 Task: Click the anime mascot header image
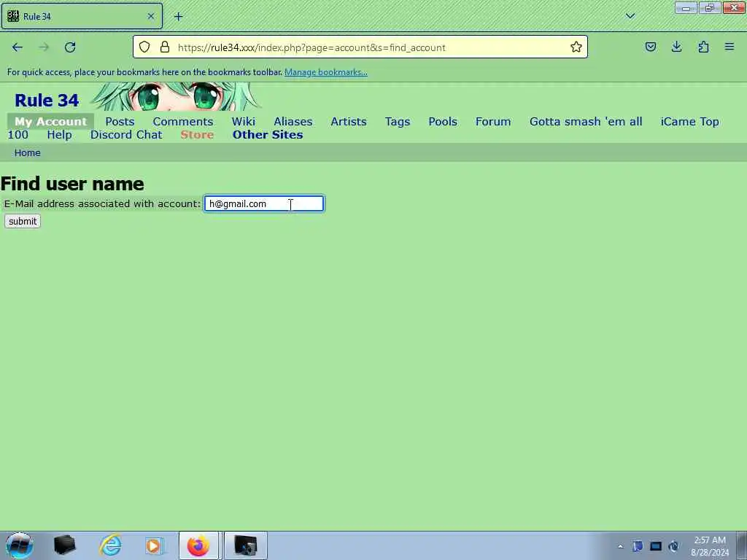click(x=175, y=97)
